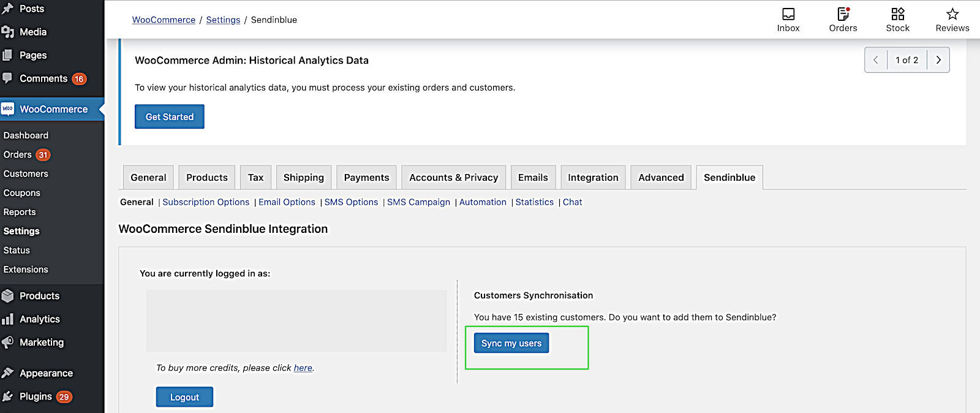Open Customers in WooCommerce submenu
980x413 pixels.
(26, 174)
